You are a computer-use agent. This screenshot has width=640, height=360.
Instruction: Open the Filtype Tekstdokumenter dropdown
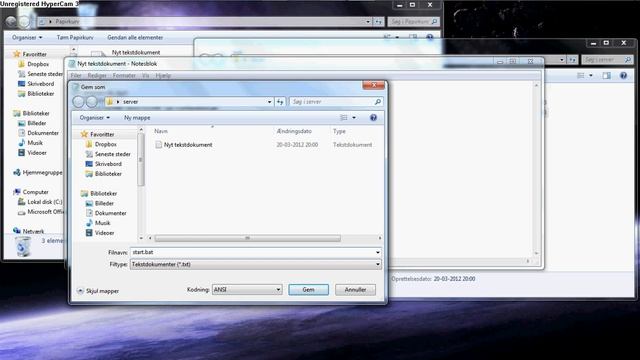pos(256,264)
